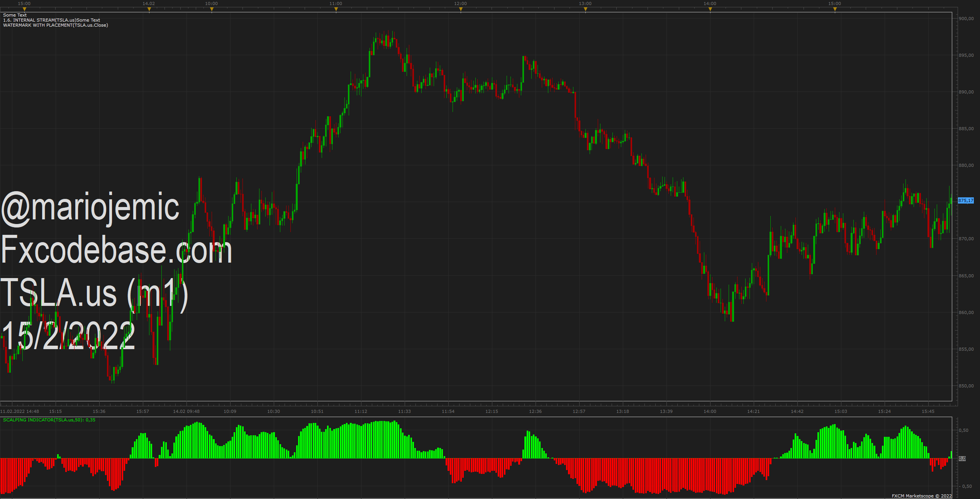Click the 11:33 time axis label
Image resolution: width=980 pixels, height=499 pixels.
pyautogui.click(x=405, y=411)
